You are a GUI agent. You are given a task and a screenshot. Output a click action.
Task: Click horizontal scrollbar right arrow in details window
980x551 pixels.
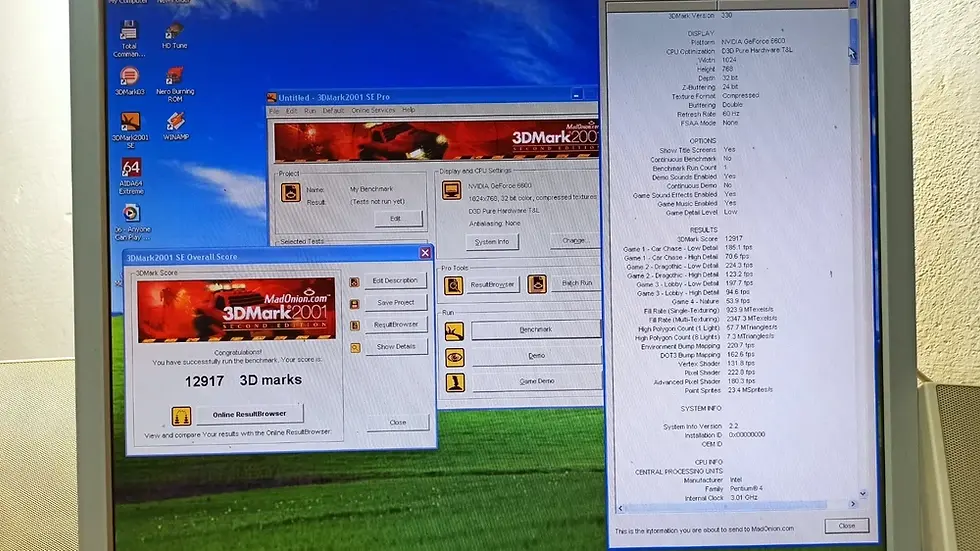[x=852, y=504]
